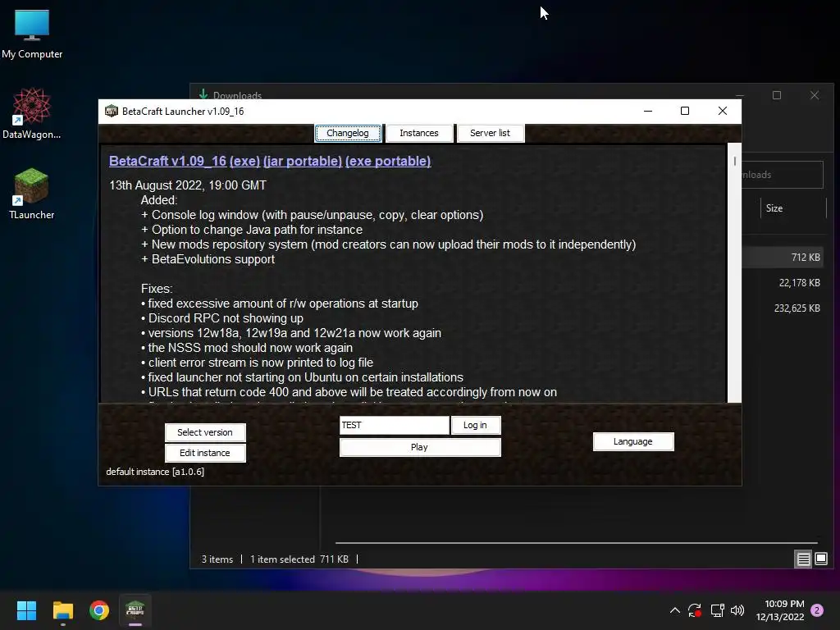Click the Downloads window title icon
The width and height of the screenshot is (840, 630).
[x=203, y=94]
